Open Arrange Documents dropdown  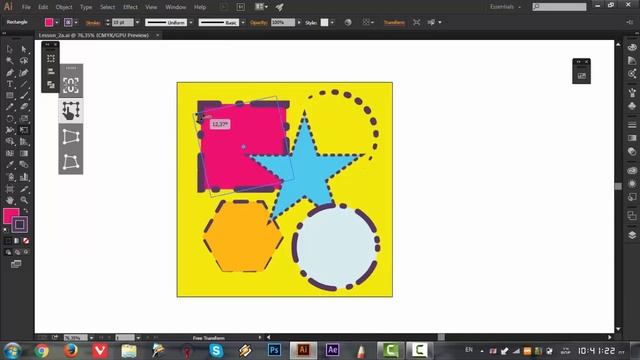pyautogui.click(x=261, y=7)
